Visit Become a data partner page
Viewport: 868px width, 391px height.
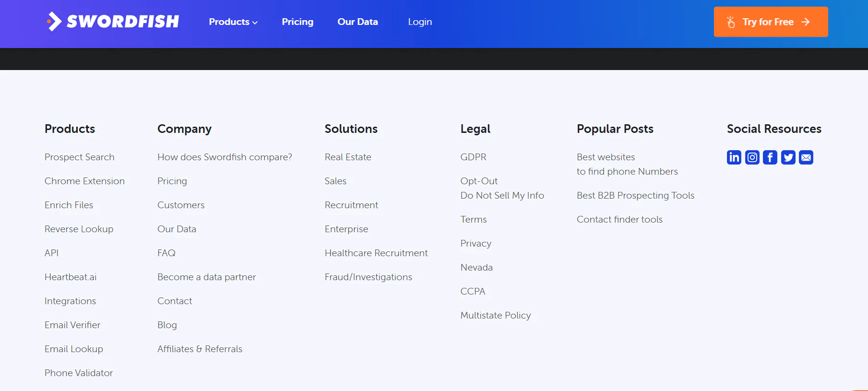(x=206, y=277)
